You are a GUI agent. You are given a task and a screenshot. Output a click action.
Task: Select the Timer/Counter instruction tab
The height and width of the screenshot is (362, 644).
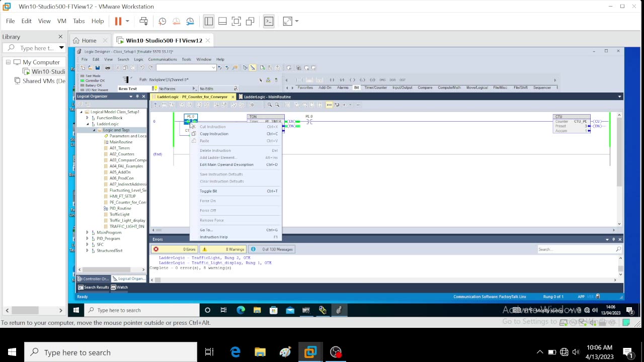375,87
